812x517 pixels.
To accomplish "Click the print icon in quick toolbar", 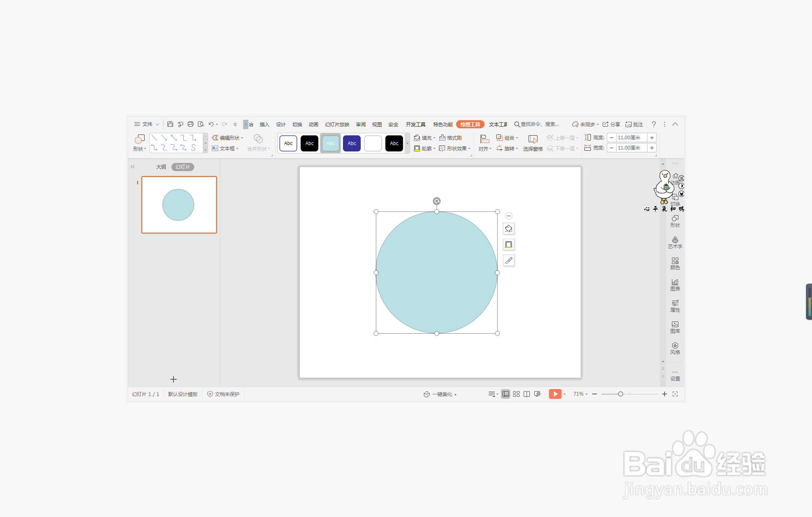I will 191,124.
